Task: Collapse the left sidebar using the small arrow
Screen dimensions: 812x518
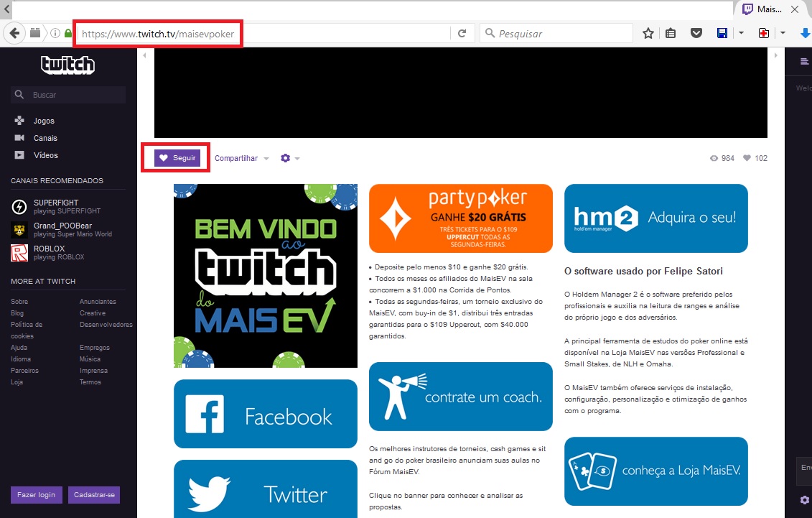Action: [x=144, y=55]
